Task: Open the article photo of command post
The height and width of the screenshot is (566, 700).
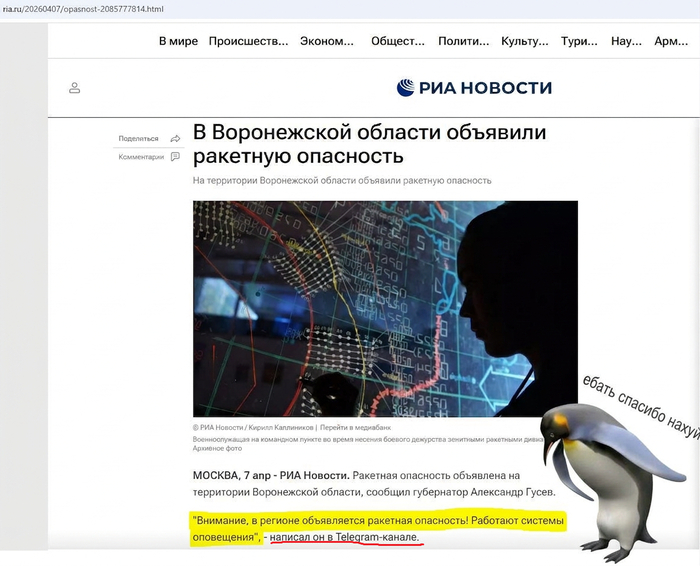Action: coord(385,308)
